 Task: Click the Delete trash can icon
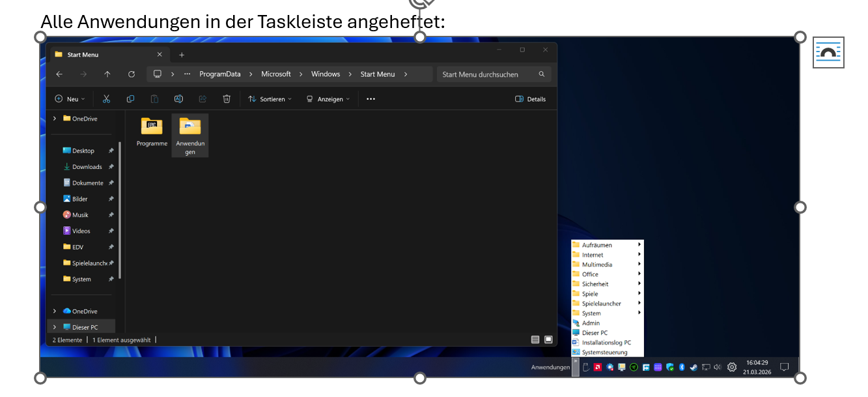[227, 99]
